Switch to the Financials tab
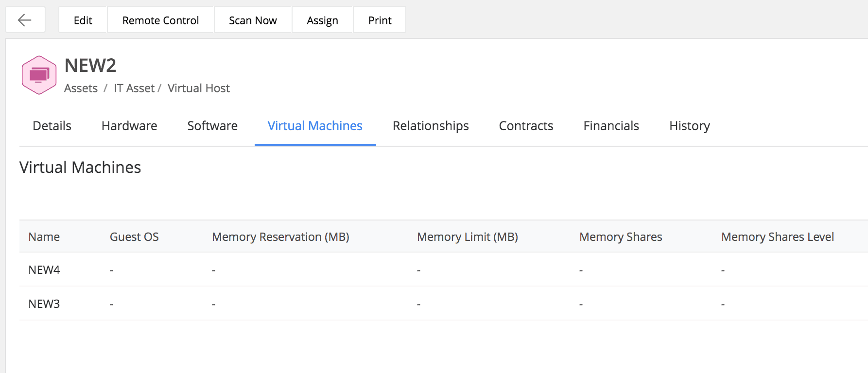The width and height of the screenshot is (868, 373). point(611,126)
